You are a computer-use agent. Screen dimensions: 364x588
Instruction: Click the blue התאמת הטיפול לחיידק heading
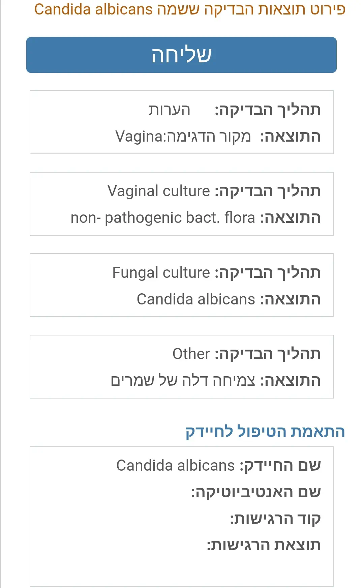point(265,432)
